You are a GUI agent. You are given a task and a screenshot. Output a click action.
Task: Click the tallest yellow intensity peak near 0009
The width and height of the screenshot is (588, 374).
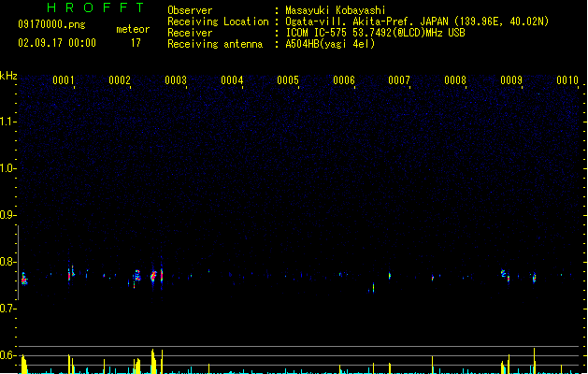click(535, 360)
